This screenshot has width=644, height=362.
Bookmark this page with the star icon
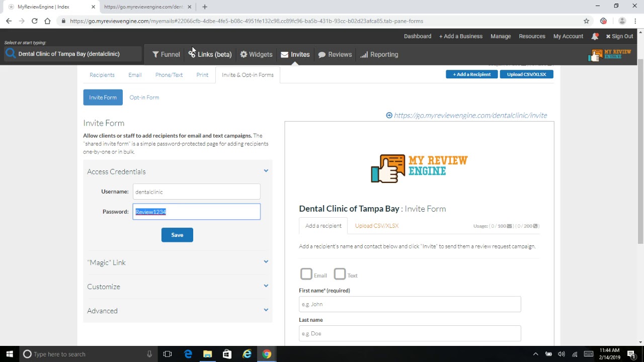586,21
